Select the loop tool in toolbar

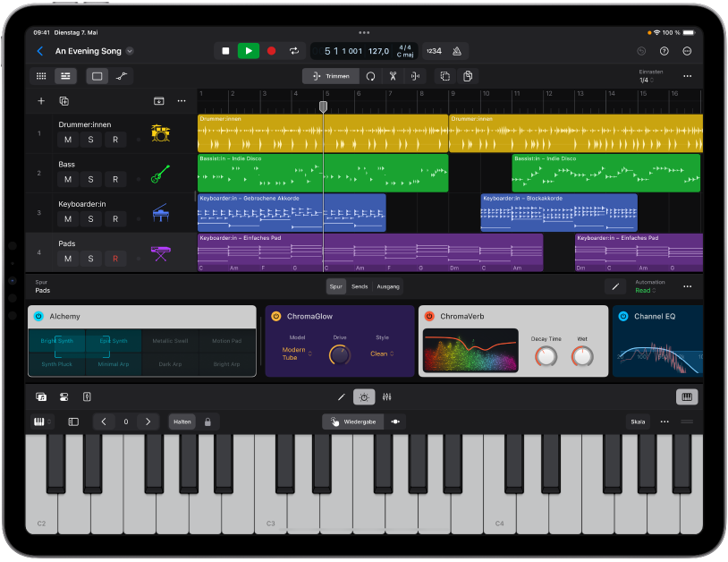370,76
